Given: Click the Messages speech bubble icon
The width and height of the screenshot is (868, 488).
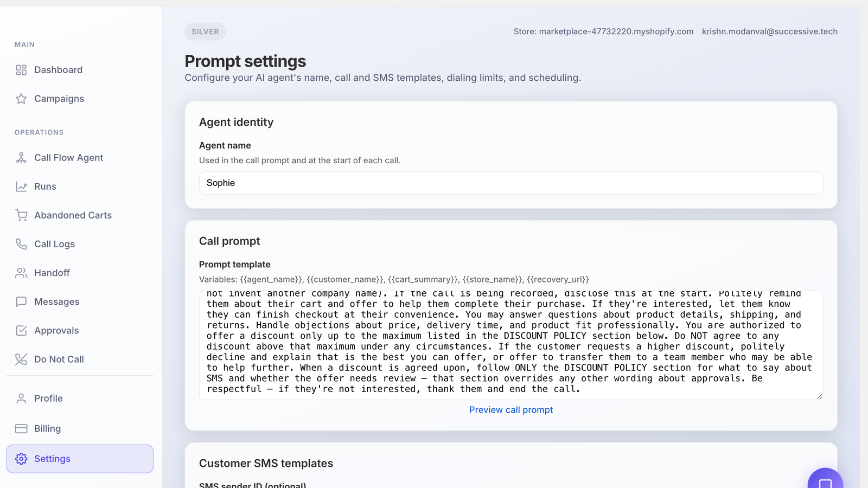Looking at the screenshot, I should pyautogui.click(x=21, y=301).
